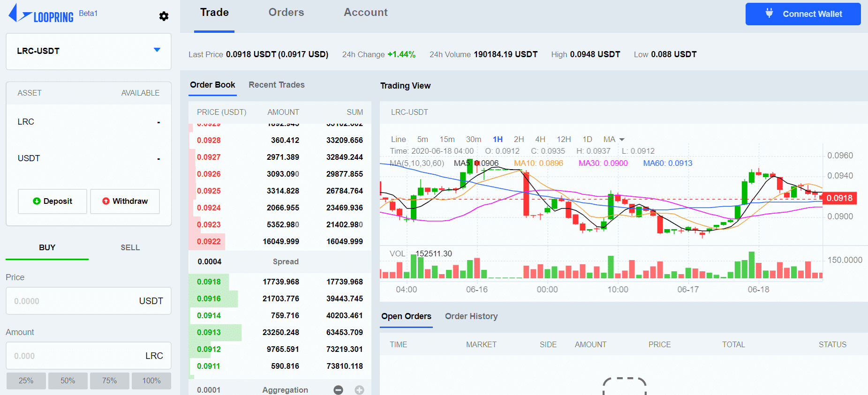Select bid price 0.0912 in order book

pyautogui.click(x=209, y=349)
